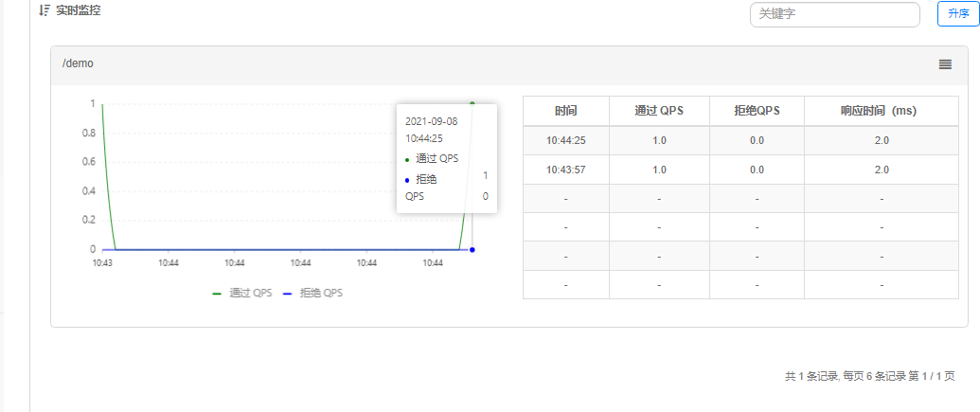Screen dimensions: 980x412
Task: Click the 10:43 x-axis label
Action: (x=102, y=264)
